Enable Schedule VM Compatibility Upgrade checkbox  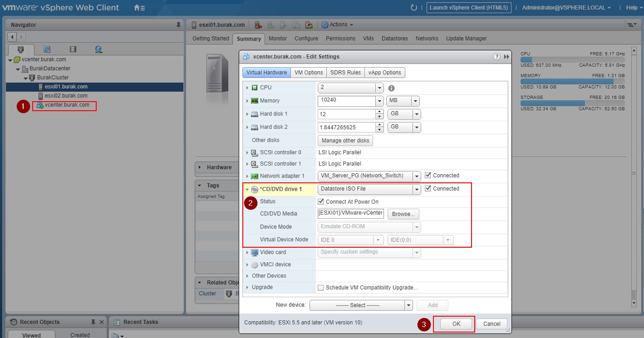(321, 288)
